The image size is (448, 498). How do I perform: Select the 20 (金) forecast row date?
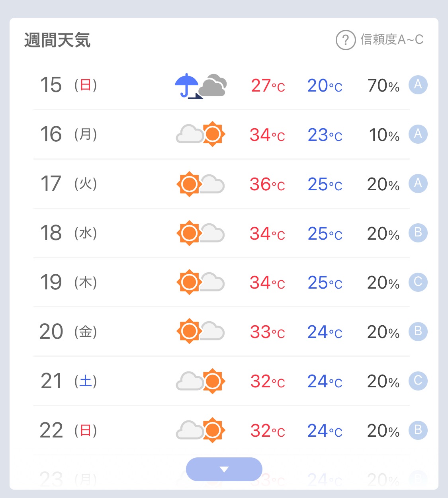pyautogui.click(x=68, y=332)
